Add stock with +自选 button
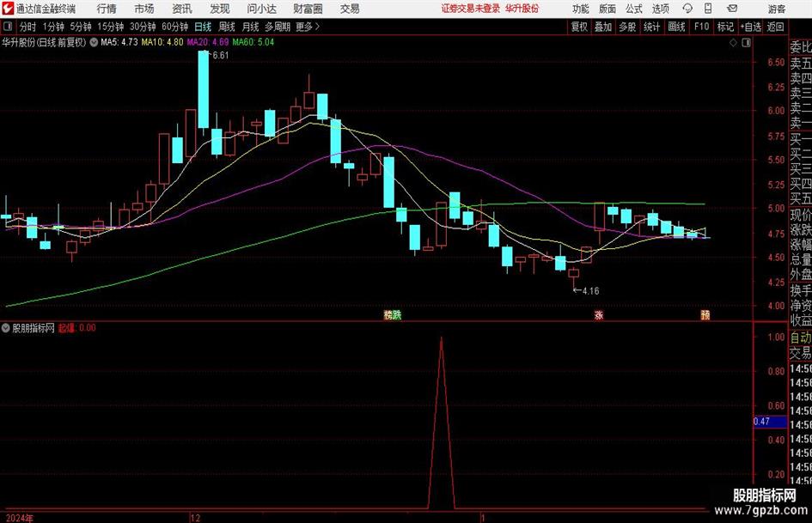The height and width of the screenshot is (523, 812). [x=751, y=27]
